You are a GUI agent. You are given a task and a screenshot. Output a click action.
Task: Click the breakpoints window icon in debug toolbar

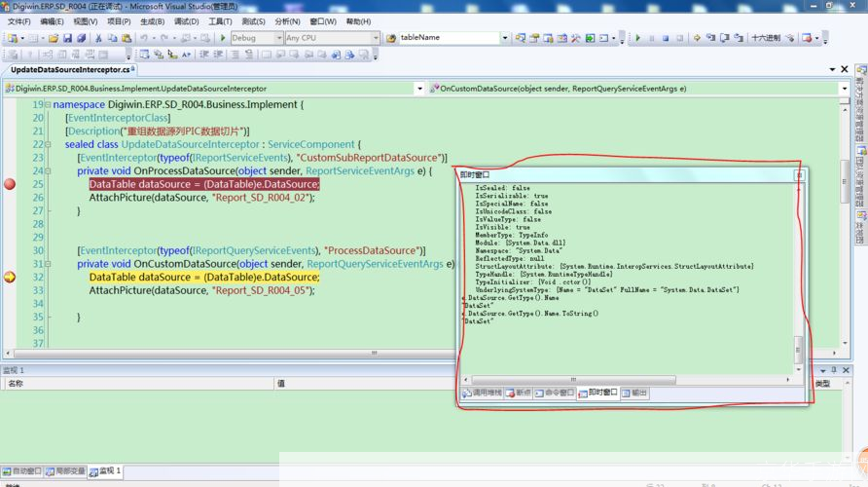807,38
